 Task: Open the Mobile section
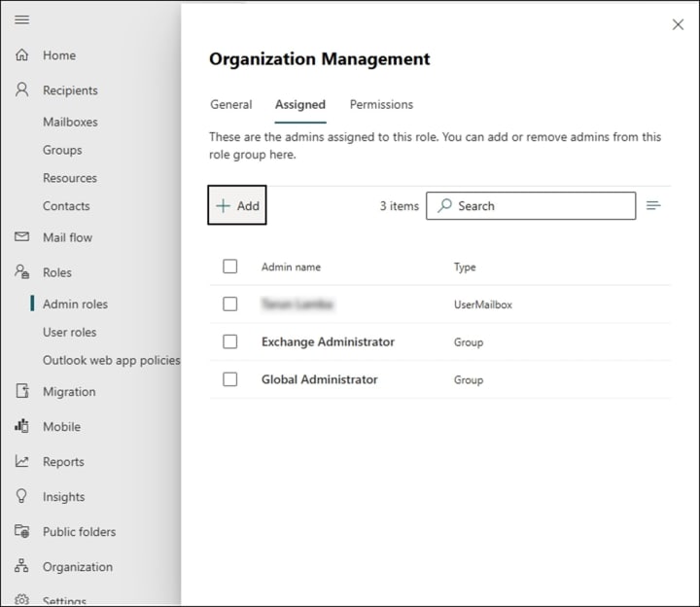pos(61,426)
